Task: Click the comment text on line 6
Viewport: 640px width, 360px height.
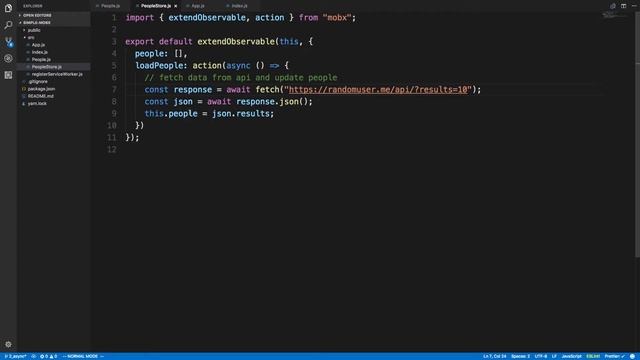Action: coord(241,78)
